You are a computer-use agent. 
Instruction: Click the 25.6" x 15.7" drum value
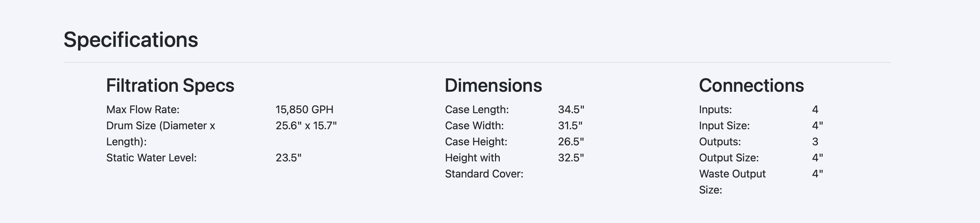tap(306, 126)
